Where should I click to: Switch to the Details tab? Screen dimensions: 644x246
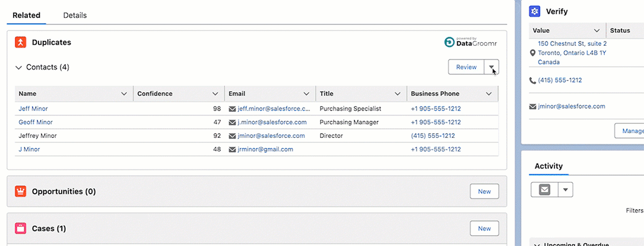click(x=75, y=15)
